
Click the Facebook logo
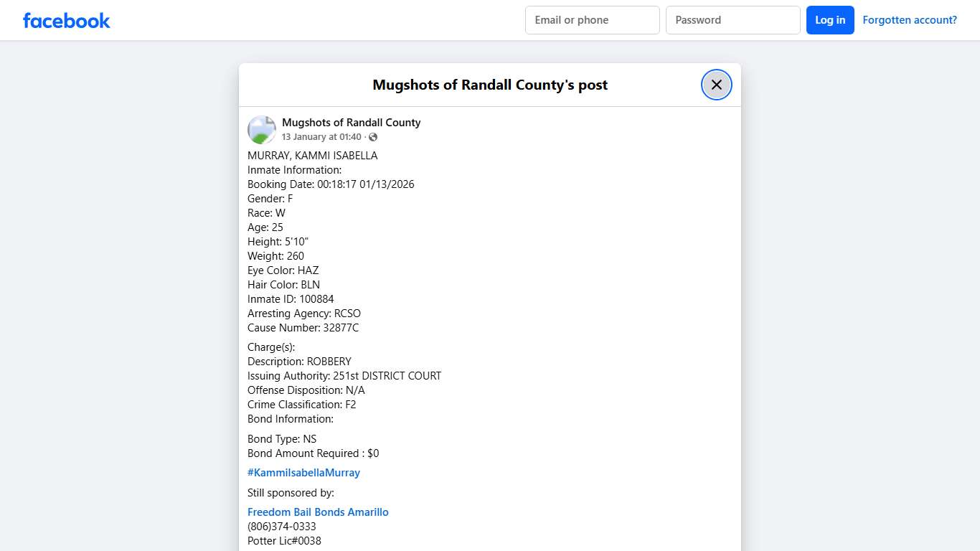tap(67, 21)
